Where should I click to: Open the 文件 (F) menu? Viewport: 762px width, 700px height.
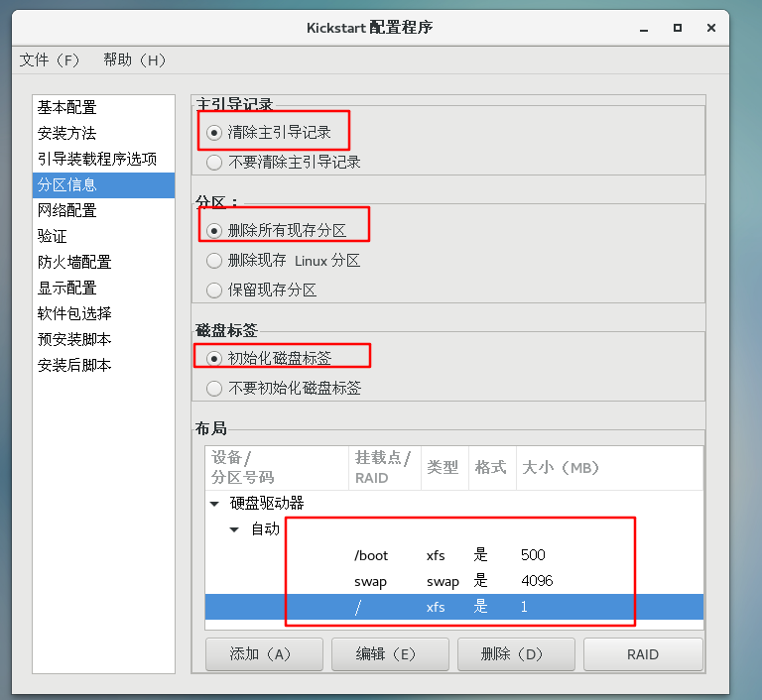click(49, 60)
